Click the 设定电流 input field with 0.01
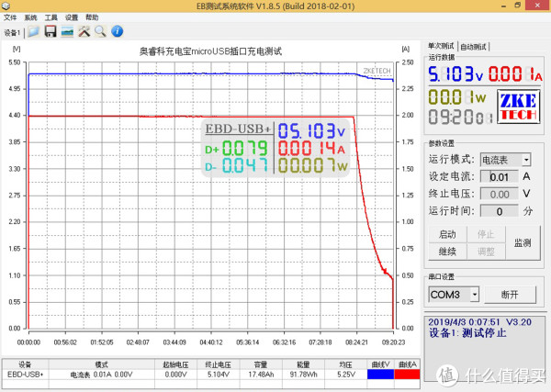Image resolution: width=551 pixels, height=392 pixels. (500, 176)
